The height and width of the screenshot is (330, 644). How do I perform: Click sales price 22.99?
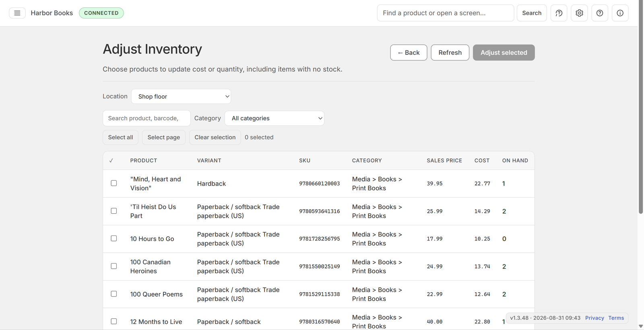click(435, 294)
